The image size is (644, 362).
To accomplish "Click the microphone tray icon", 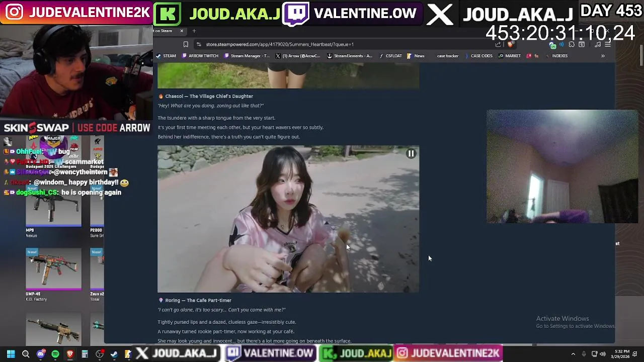I will (x=584, y=354).
